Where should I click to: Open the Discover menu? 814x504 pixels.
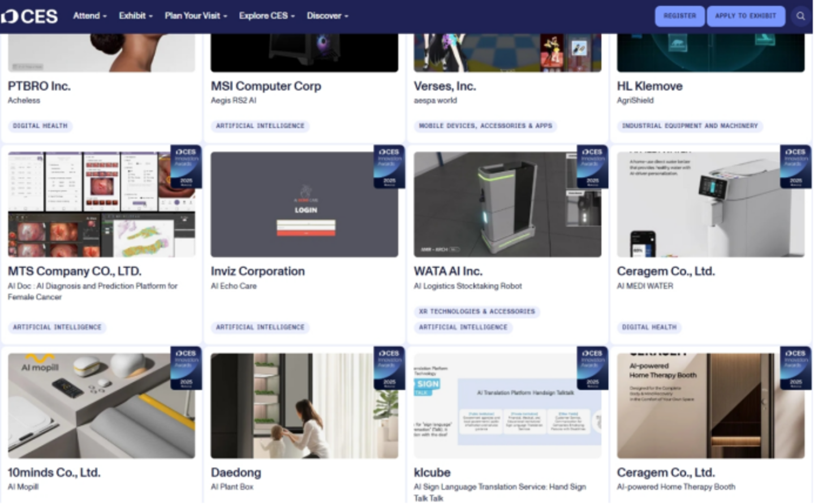point(328,16)
